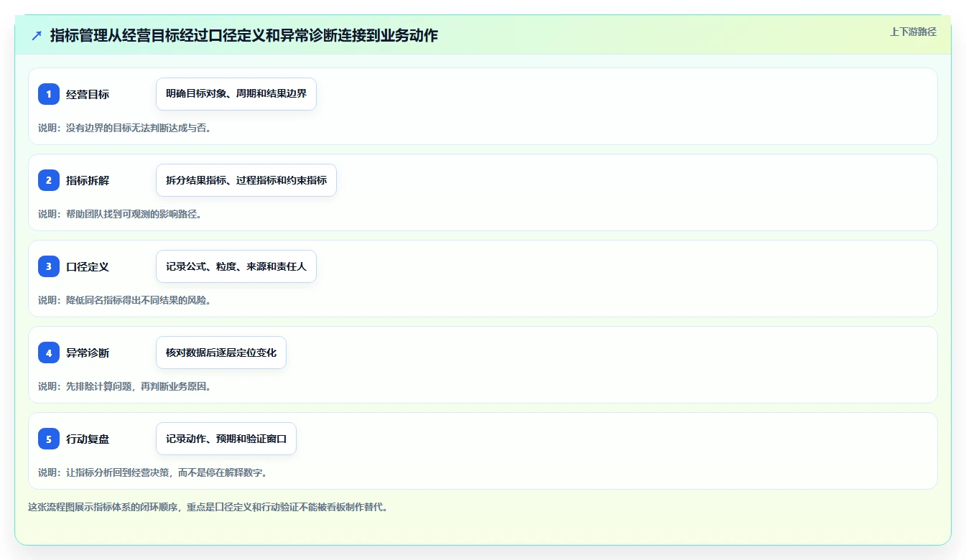Image resolution: width=966 pixels, height=560 pixels.
Task: Click step number 2 badge
Action: [49, 180]
